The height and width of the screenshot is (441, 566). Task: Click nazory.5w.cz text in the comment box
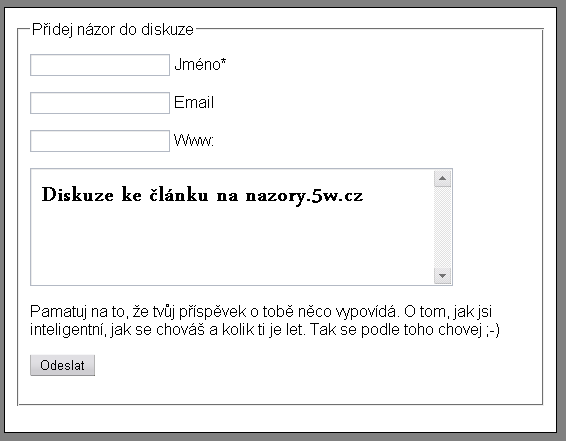pyautogui.click(x=304, y=196)
